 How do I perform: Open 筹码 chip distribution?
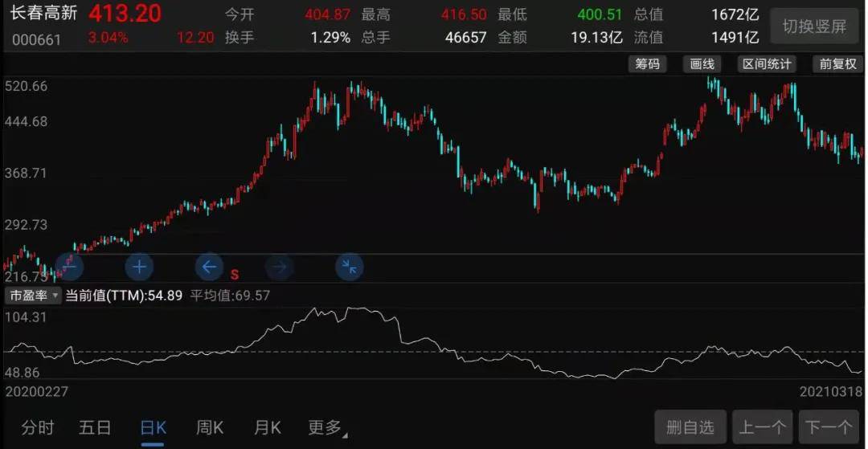point(647,64)
